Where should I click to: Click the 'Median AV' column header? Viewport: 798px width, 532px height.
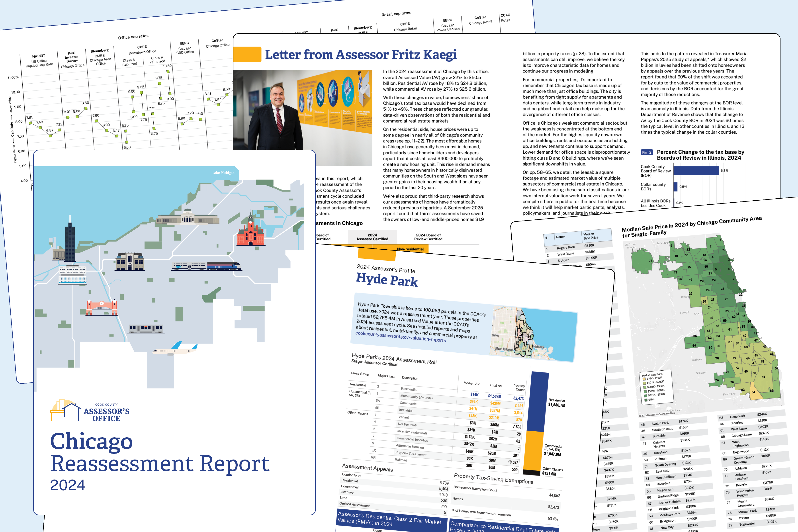(471, 383)
